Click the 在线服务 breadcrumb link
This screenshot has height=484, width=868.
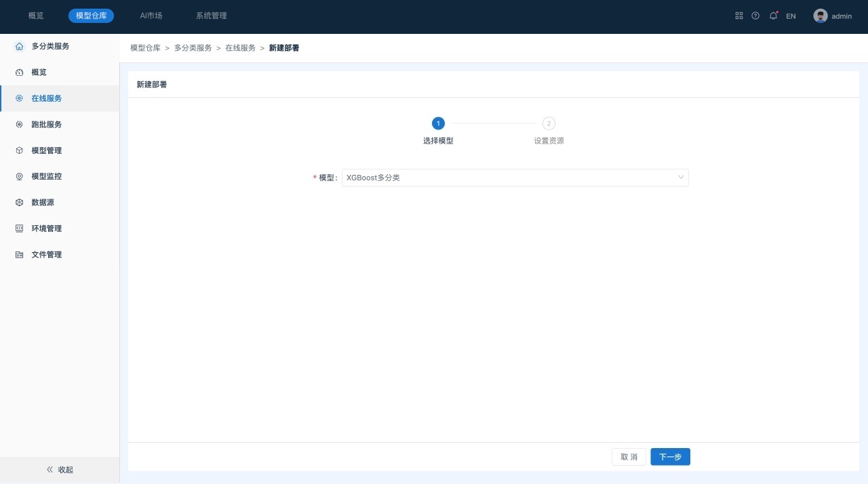(240, 48)
